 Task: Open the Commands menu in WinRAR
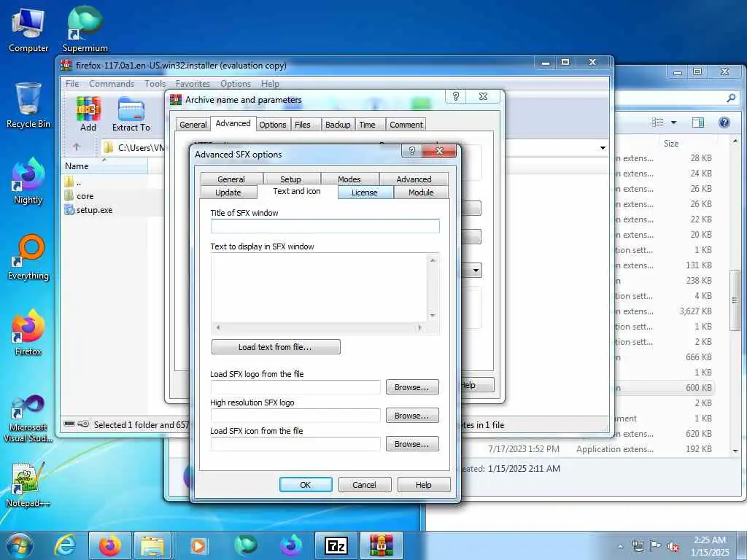112,84
